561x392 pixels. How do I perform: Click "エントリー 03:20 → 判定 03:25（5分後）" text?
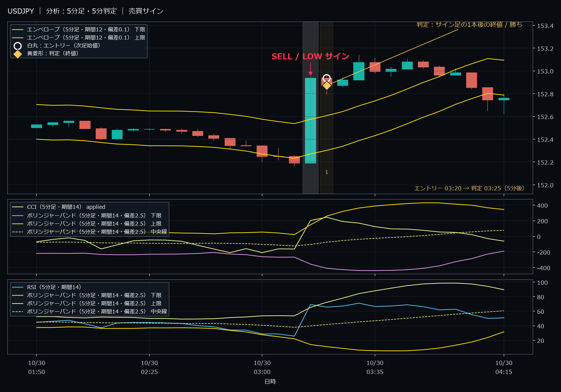[469, 188]
